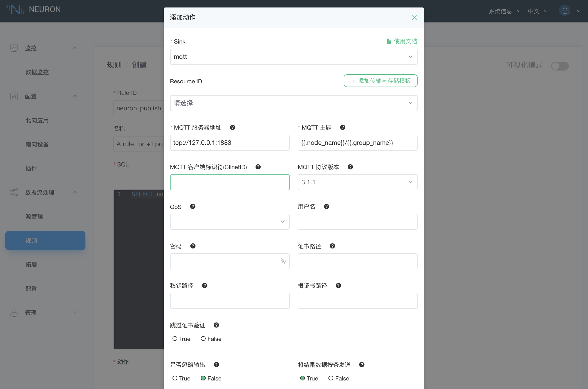Collapse the upper 配置 sidebar section
Viewport: 588px width, 389px height.
pyautogui.click(x=75, y=96)
